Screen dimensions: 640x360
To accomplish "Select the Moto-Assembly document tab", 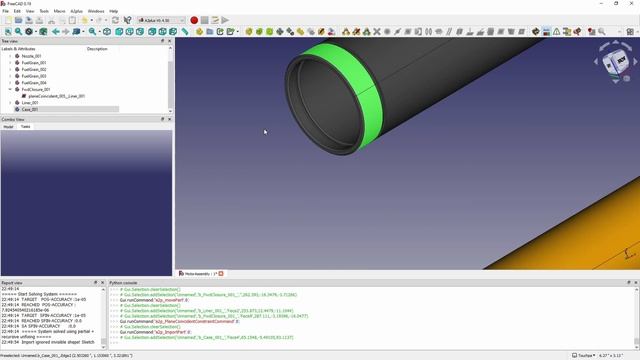I will 201,273.
